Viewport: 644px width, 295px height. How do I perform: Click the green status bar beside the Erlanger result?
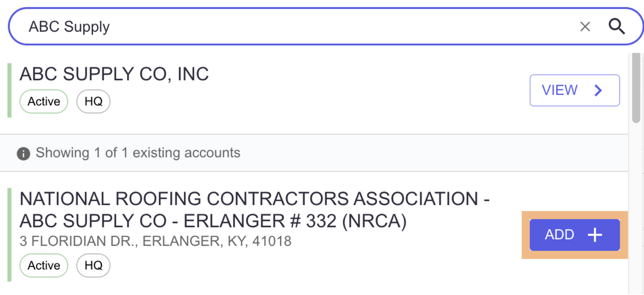tap(9, 235)
